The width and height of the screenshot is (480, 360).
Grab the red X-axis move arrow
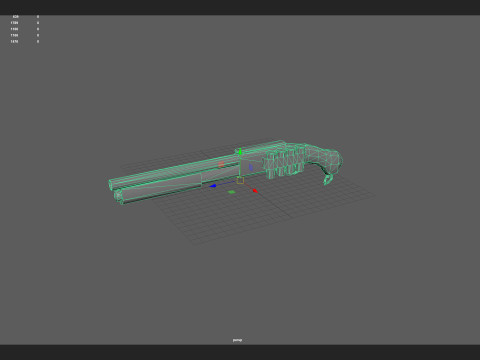(x=255, y=191)
